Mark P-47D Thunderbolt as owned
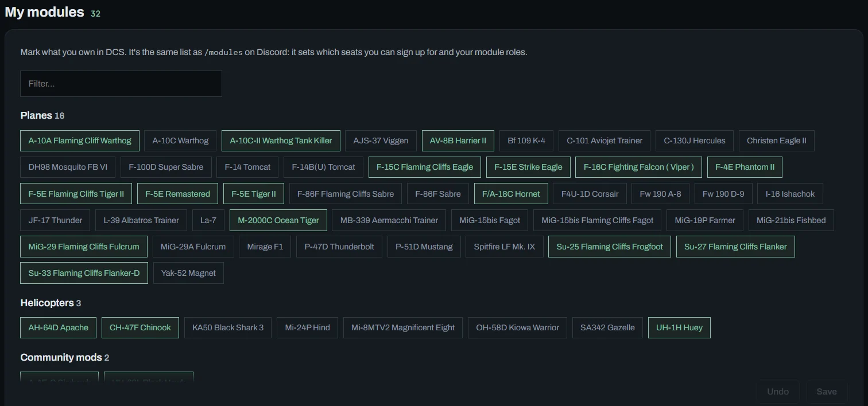Screen dimensions: 868x406 [x=339, y=247]
